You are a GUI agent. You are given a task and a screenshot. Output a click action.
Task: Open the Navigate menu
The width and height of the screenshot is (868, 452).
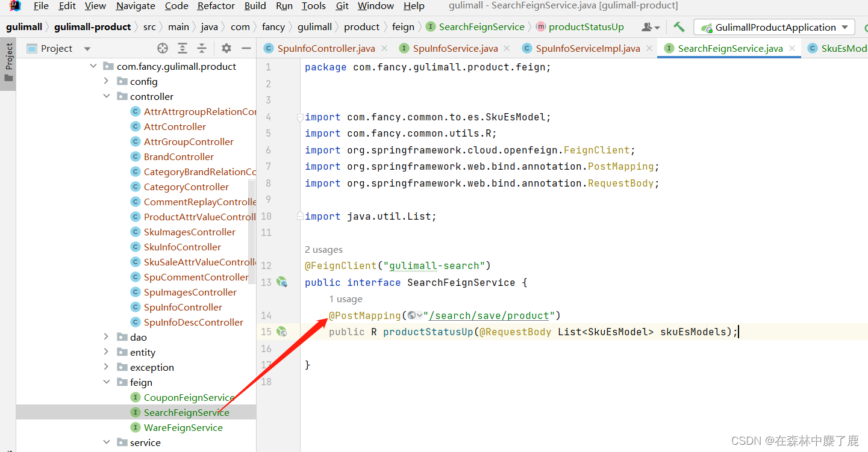point(136,6)
